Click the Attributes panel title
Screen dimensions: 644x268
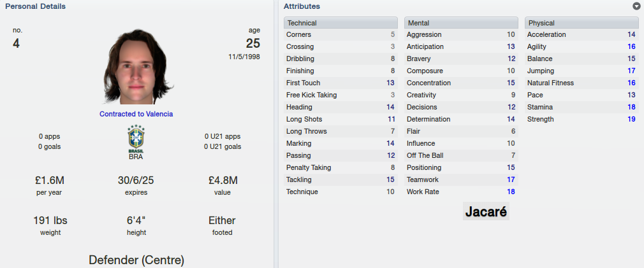[x=302, y=6]
